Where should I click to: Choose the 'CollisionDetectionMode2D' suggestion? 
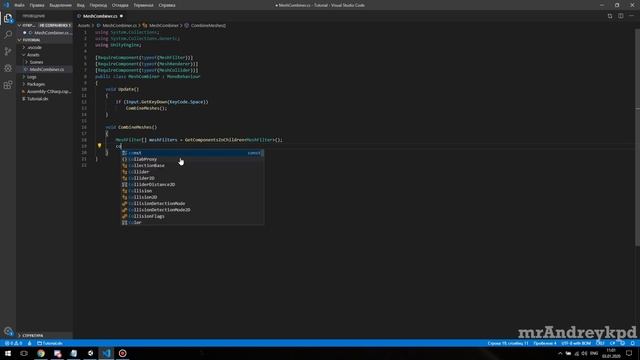coord(192,210)
